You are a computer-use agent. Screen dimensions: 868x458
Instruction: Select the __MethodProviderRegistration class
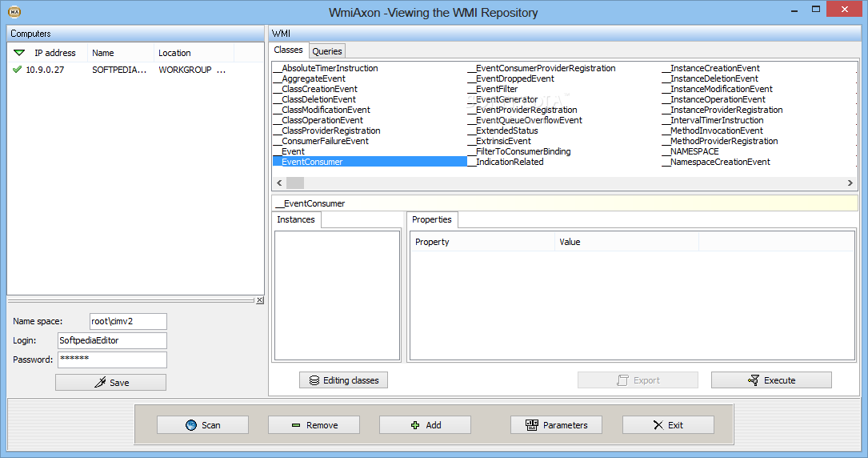[x=720, y=141]
